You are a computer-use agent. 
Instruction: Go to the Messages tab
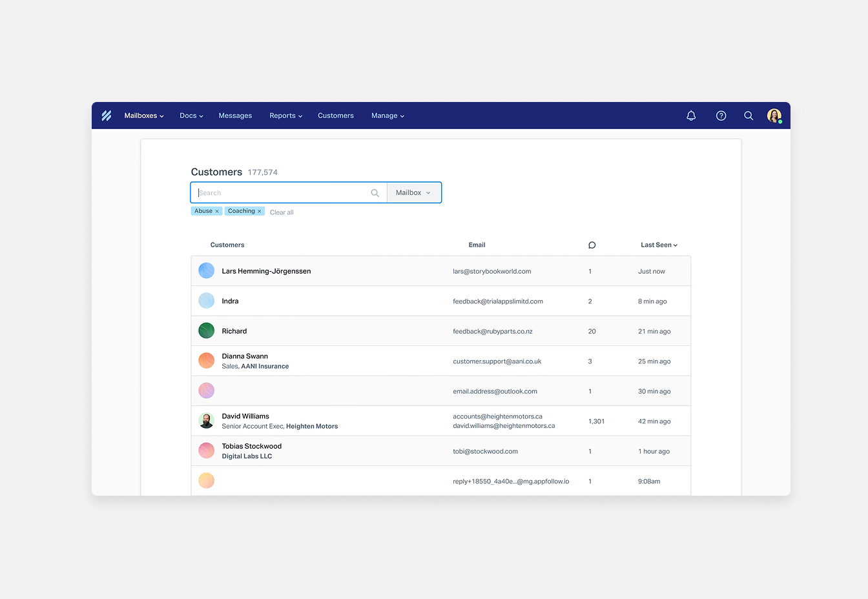pos(235,116)
